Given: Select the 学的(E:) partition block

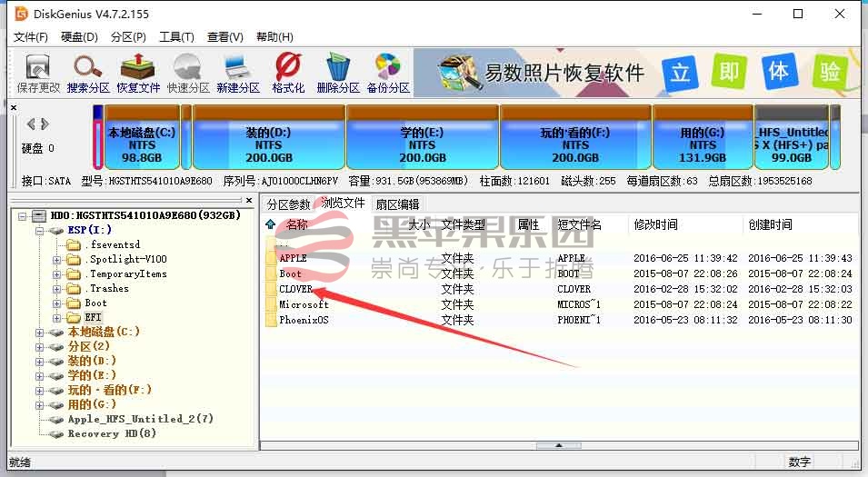Looking at the screenshot, I should (423, 137).
